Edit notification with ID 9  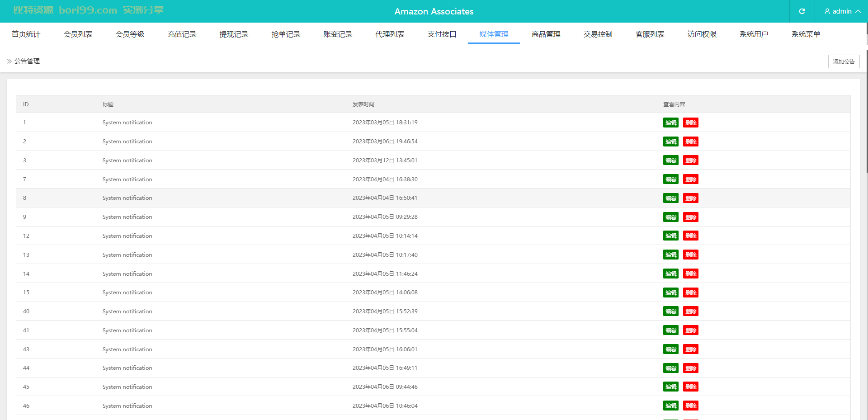coord(671,217)
